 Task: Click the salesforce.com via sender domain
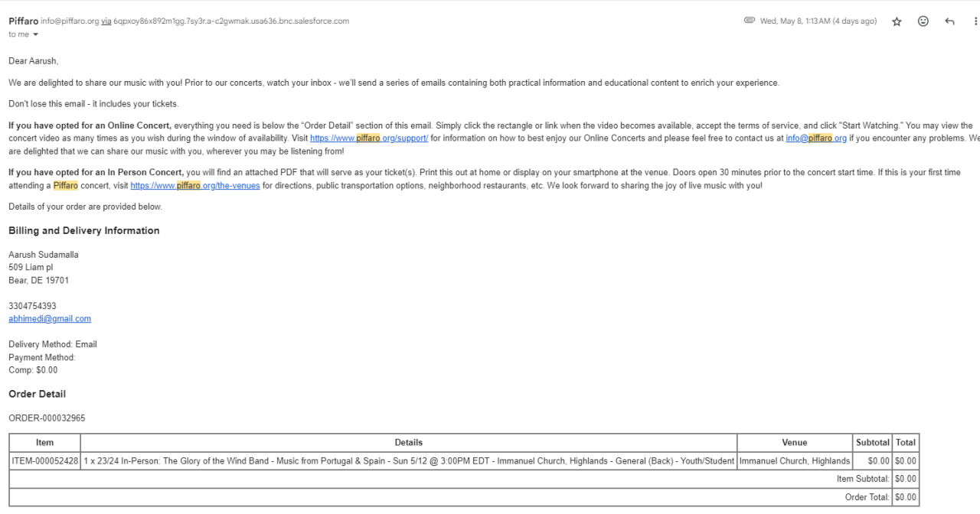pos(231,21)
